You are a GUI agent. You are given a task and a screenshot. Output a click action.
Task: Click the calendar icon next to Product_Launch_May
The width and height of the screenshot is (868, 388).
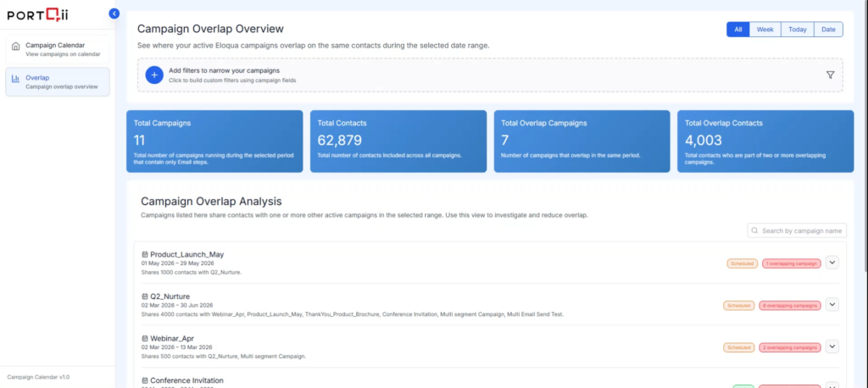point(145,254)
